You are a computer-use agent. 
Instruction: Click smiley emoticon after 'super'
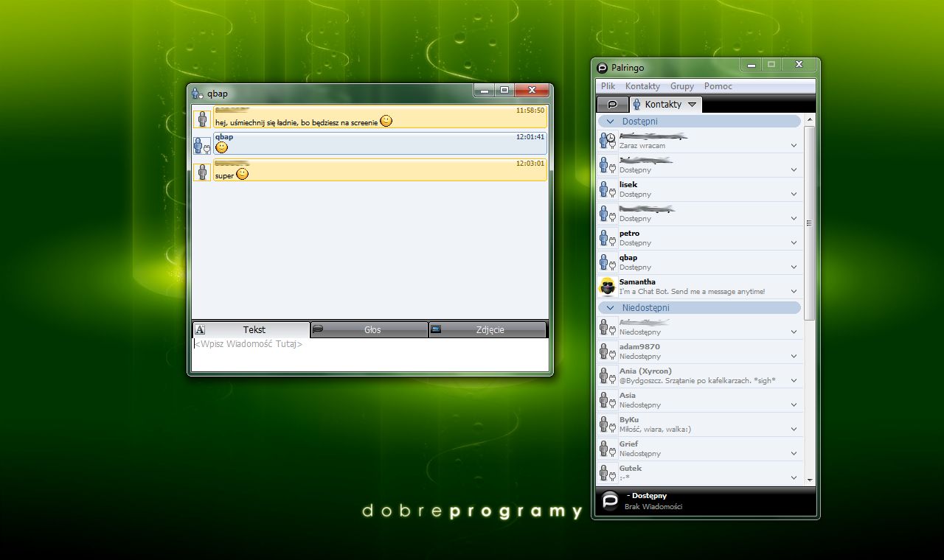[x=242, y=174]
